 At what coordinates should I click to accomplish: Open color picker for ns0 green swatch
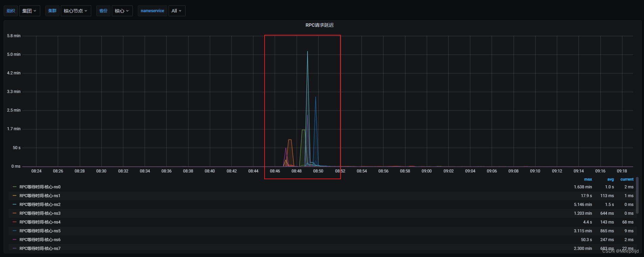[x=15, y=187]
